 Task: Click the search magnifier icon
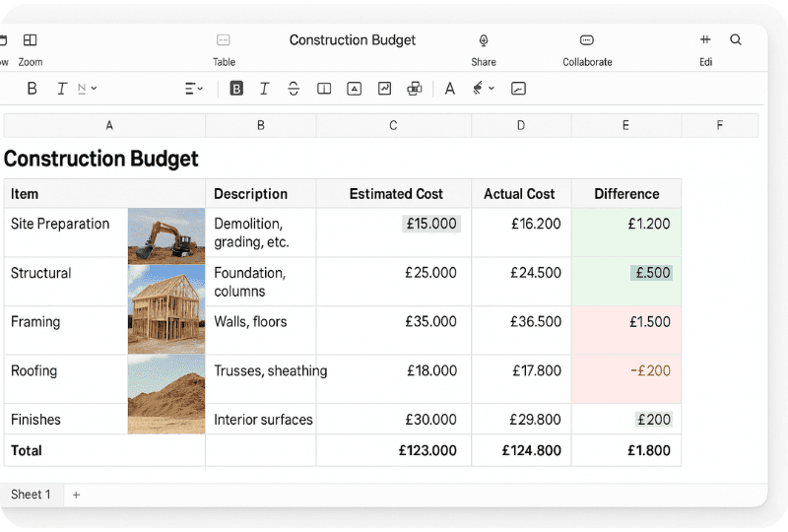click(736, 39)
